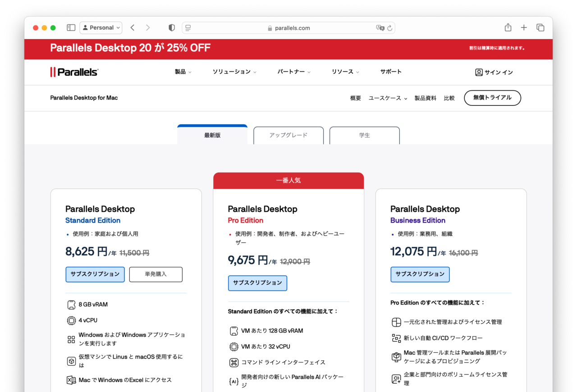Image resolution: width=577 pixels, height=392 pixels.
Task: Click the 割引は精算時に適用されます notice
Action: click(497, 48)
